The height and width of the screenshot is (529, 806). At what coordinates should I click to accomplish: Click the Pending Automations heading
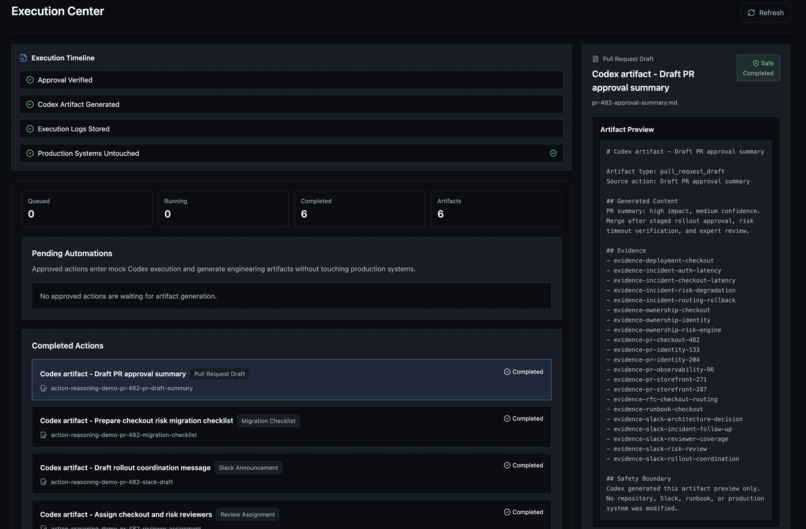pyautogui.click(x=72, y=253)
